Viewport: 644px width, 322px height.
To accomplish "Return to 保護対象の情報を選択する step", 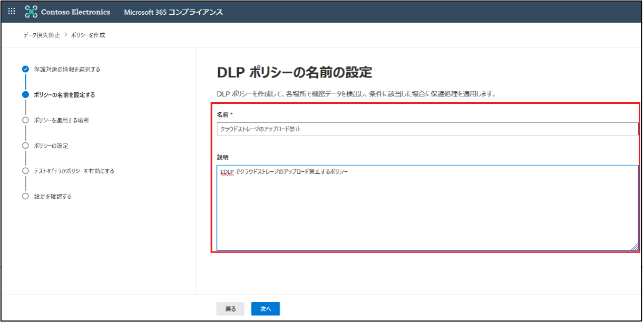I will click(67, 69).
